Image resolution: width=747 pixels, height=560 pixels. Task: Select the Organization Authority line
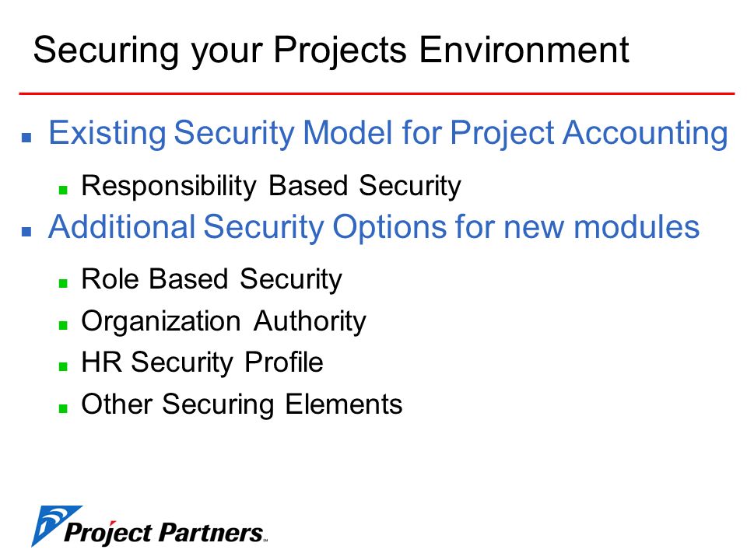click(224, 321)
